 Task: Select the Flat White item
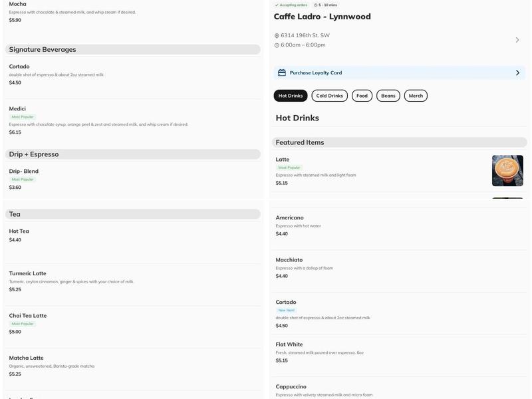tap(289, 344)
